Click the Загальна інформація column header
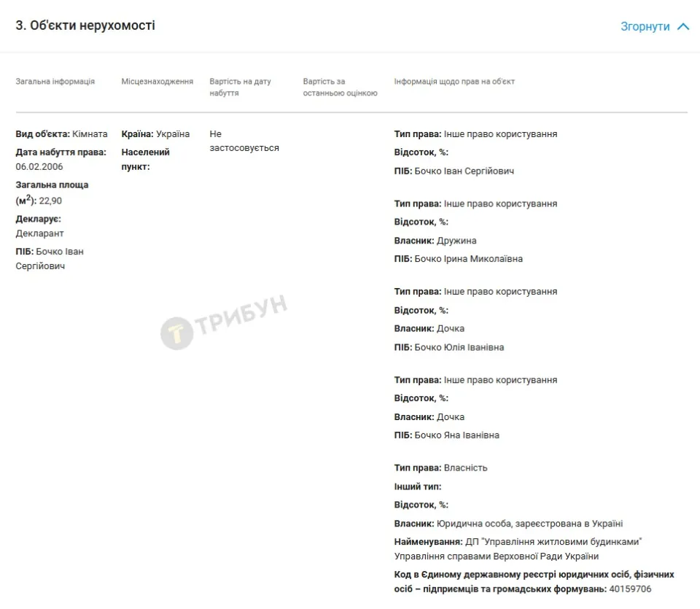 [55, 81]
